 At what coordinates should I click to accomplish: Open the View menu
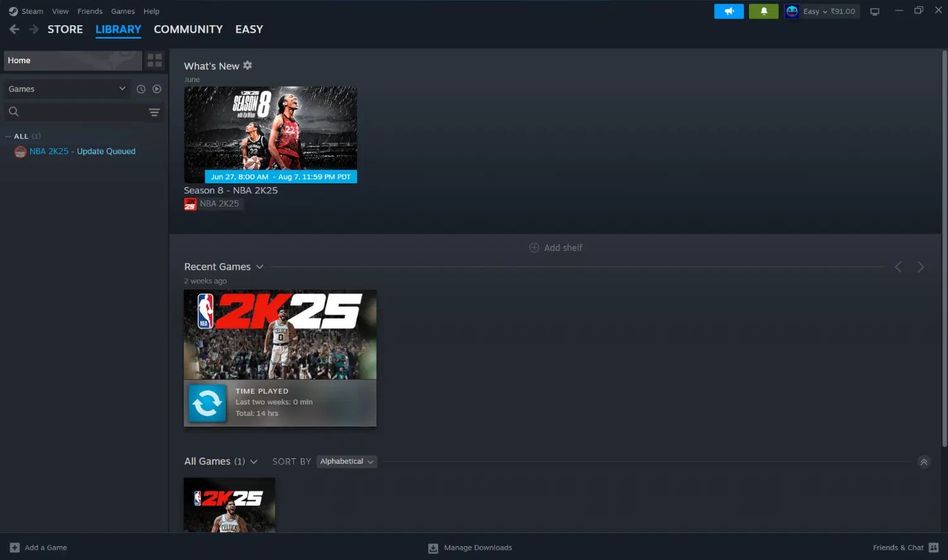click(x=60, y=11)
